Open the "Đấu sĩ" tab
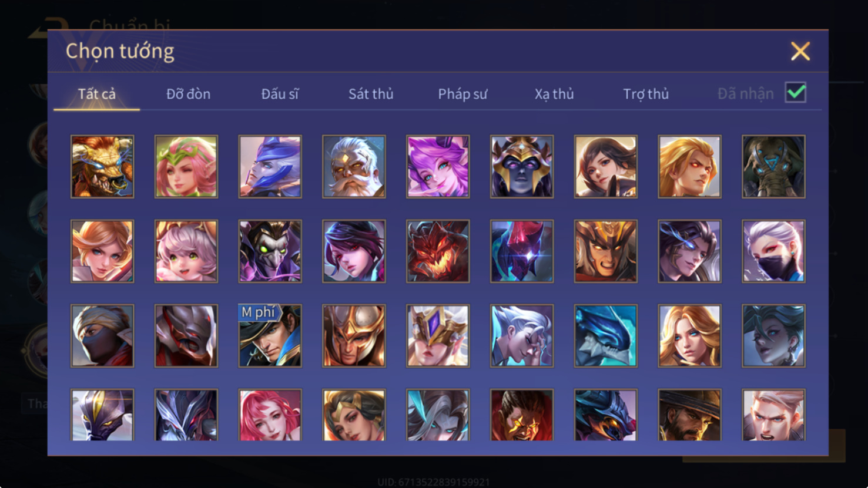The width and height of the screenshot is (868, 488). (280, 94)
